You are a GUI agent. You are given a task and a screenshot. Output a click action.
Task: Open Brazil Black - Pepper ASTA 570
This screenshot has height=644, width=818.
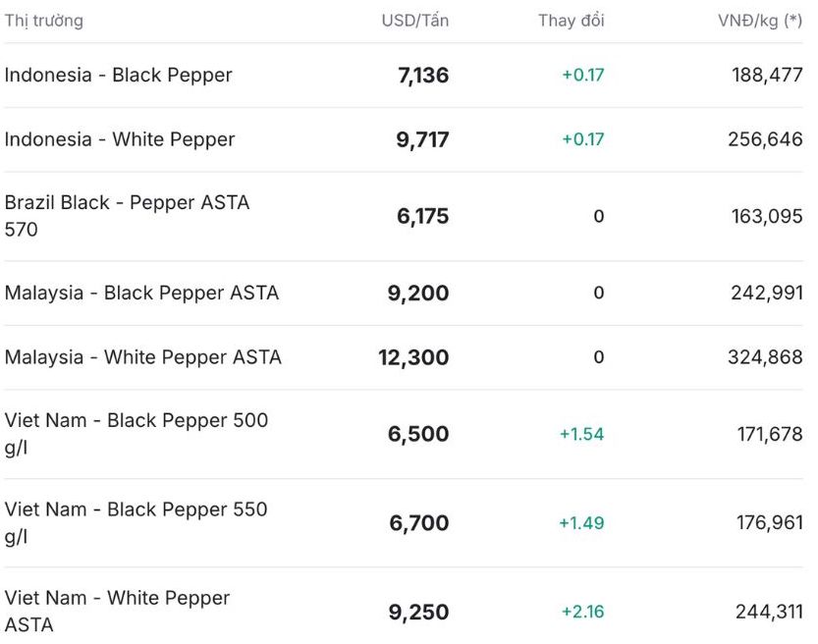click(127, 215)
